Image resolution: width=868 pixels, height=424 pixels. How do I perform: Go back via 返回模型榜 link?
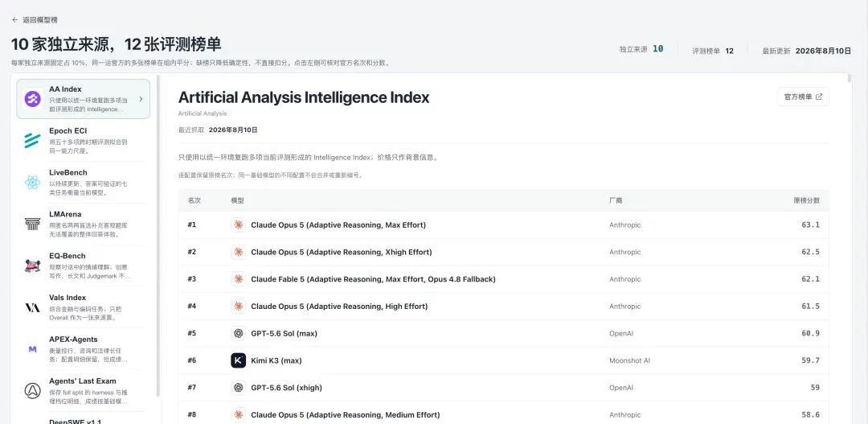pos(35,20)
